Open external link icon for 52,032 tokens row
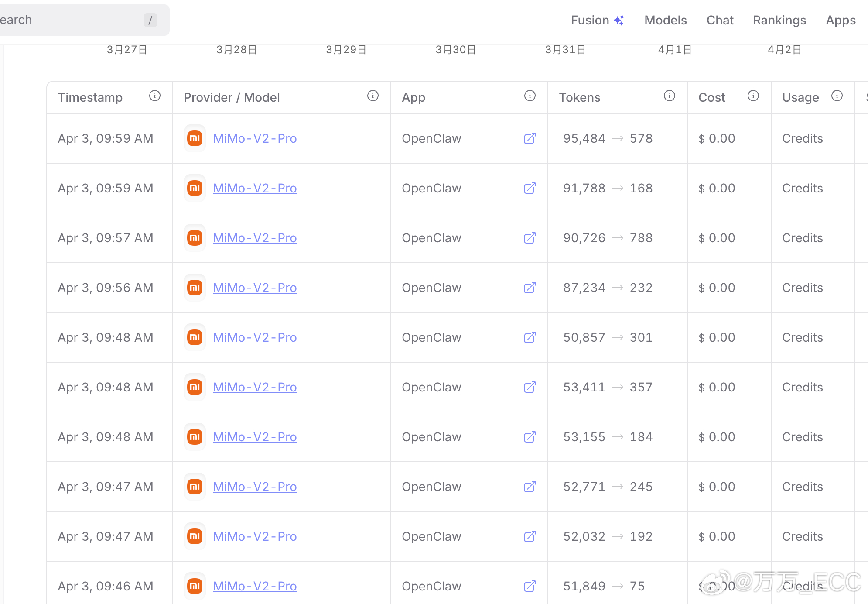The height and width of the screenshot is (604, 868). tap(530, 536)
